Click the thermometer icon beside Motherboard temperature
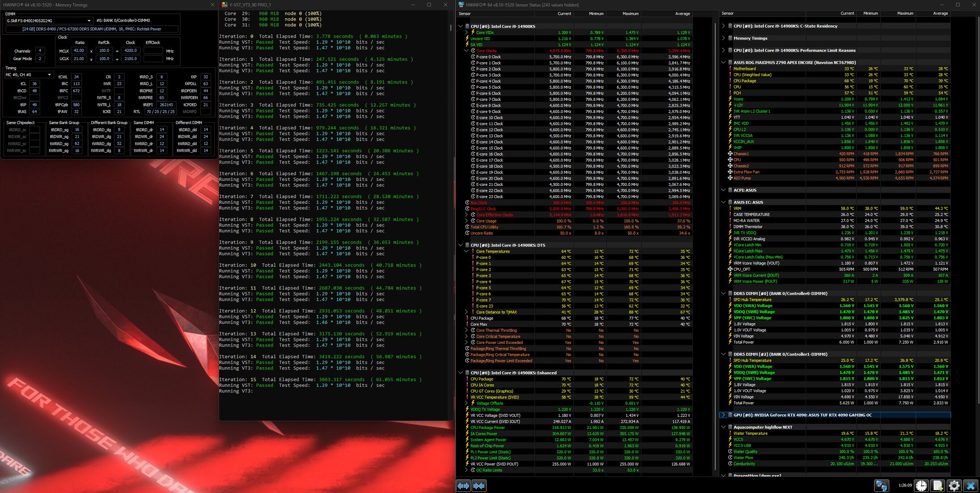 coord(730,69)
